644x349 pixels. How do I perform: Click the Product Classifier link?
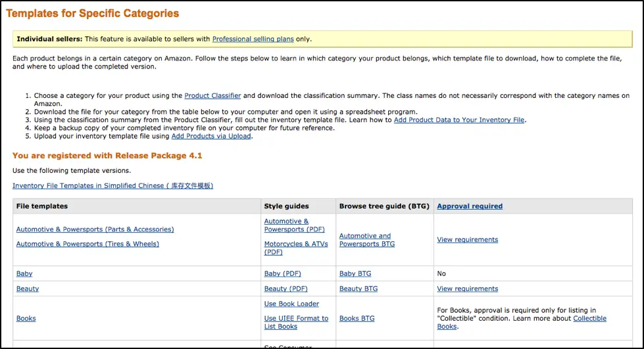(212, 96)
